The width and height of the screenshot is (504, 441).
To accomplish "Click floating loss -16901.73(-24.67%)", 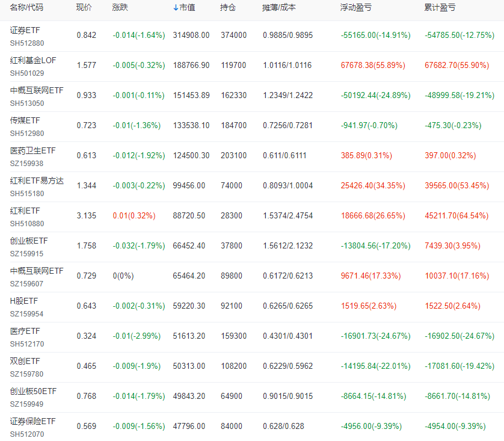I will click(376, 336).
